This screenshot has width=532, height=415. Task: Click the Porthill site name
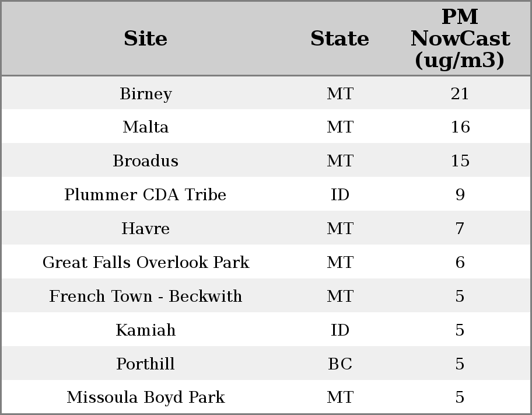click(145, 364)
